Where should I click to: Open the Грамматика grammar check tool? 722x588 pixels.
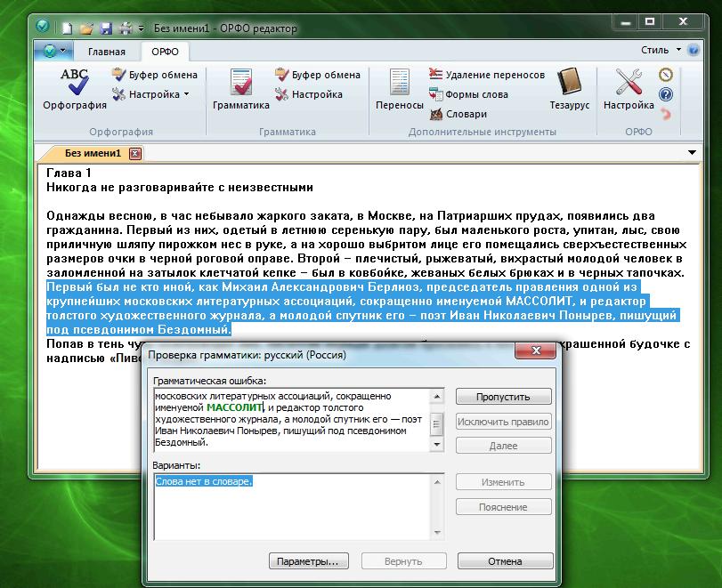pos(240,88)
